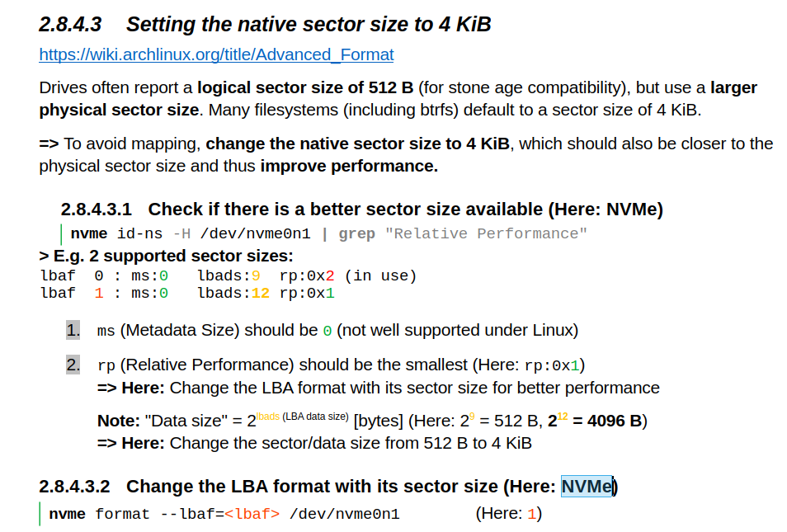Click the highlighted word NVMe in heading 2.8.4.3.2

pyautogui.click(x=587, y=487)
